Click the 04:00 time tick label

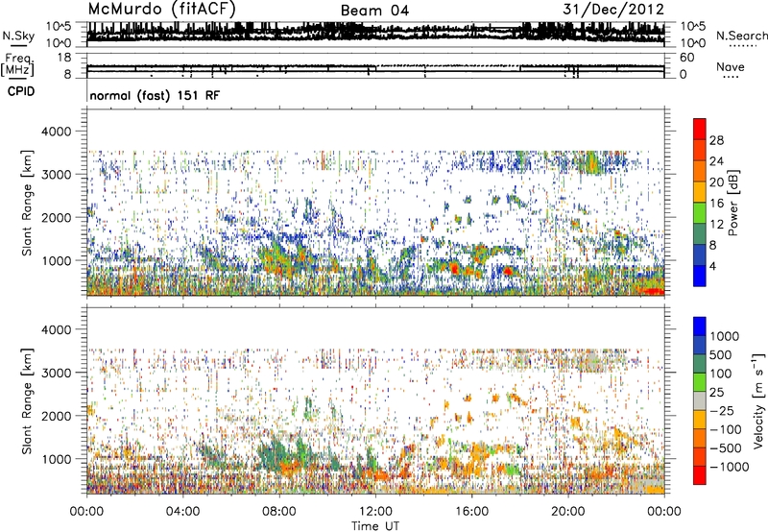click(x=182, y=512)
